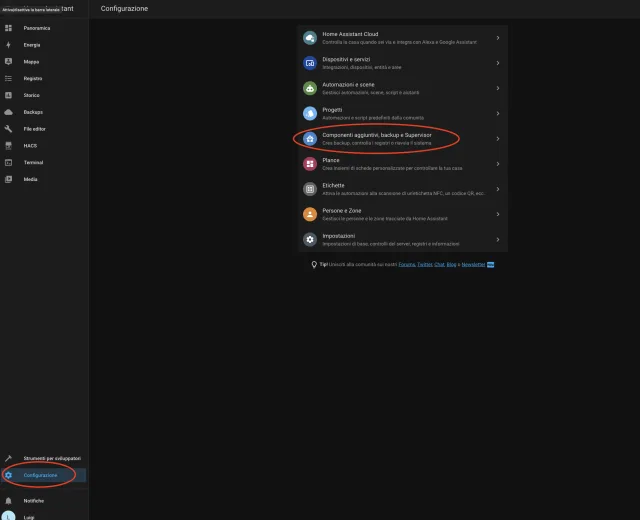Expand Componenti aggiuntivi, backup e Supervisor chevron

click(498, 138)
